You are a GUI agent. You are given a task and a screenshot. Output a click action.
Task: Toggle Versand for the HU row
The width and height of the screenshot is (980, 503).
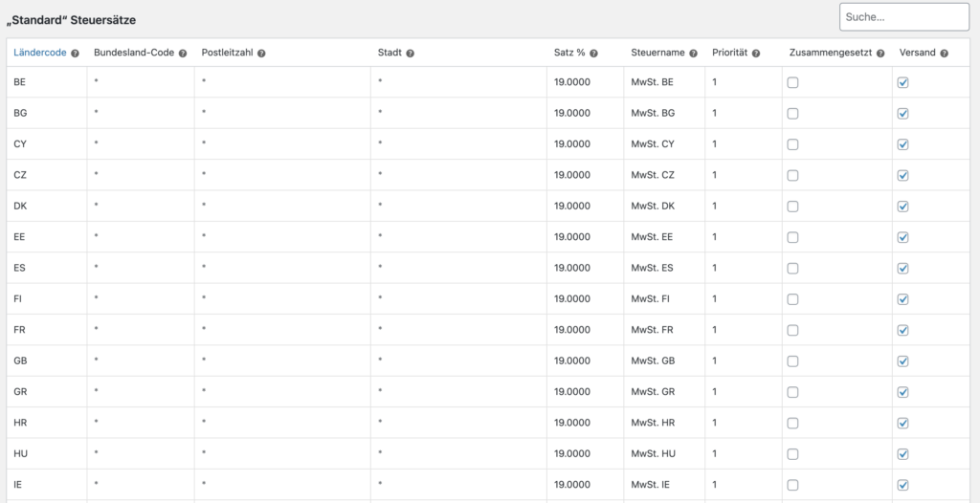902,453
